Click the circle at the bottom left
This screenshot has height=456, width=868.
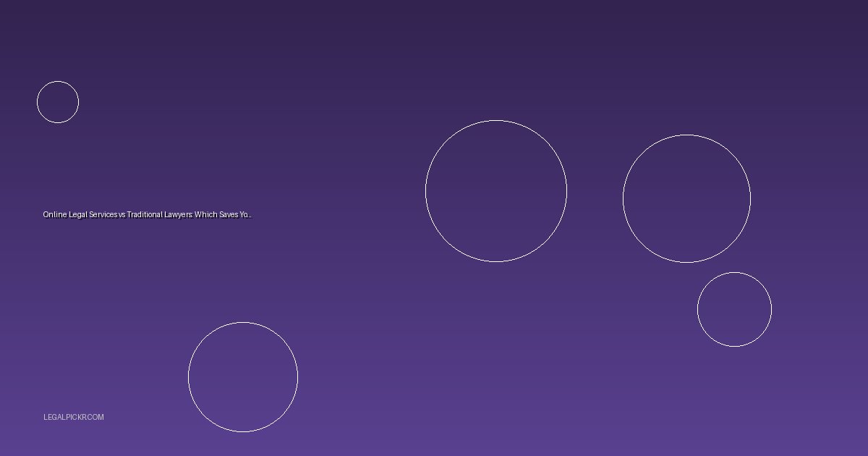(x=243, y=377)
